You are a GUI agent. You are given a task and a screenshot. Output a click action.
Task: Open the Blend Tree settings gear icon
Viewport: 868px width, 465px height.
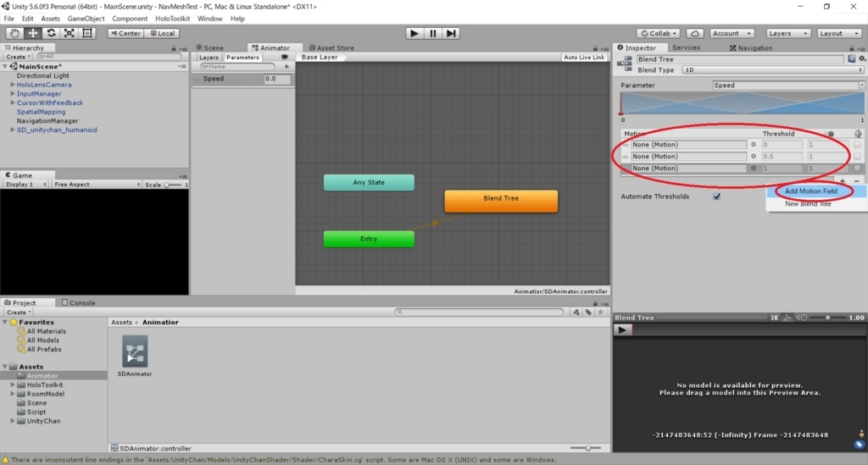pos(861,58)
